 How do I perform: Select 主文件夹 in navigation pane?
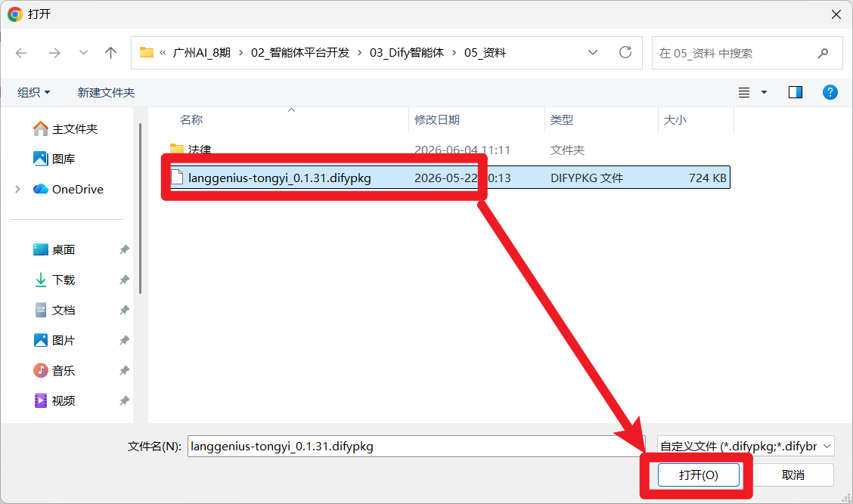tap(65, 129)
